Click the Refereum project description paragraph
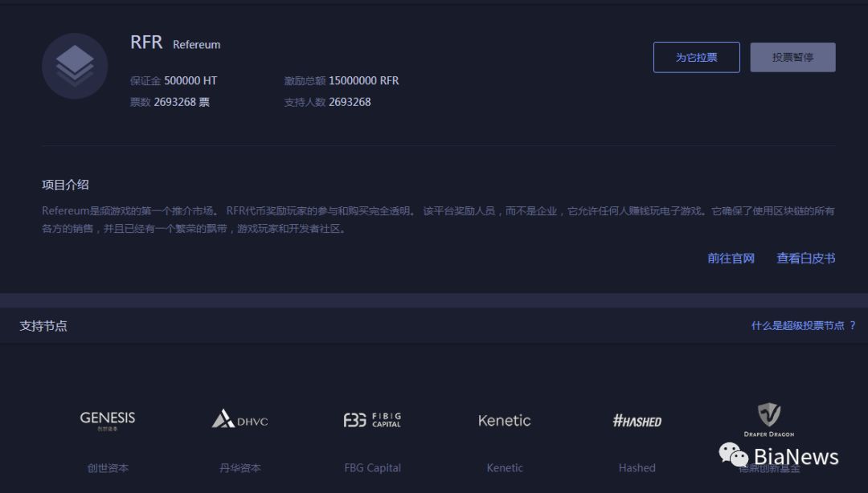868x493 pixels. point(439,220)
